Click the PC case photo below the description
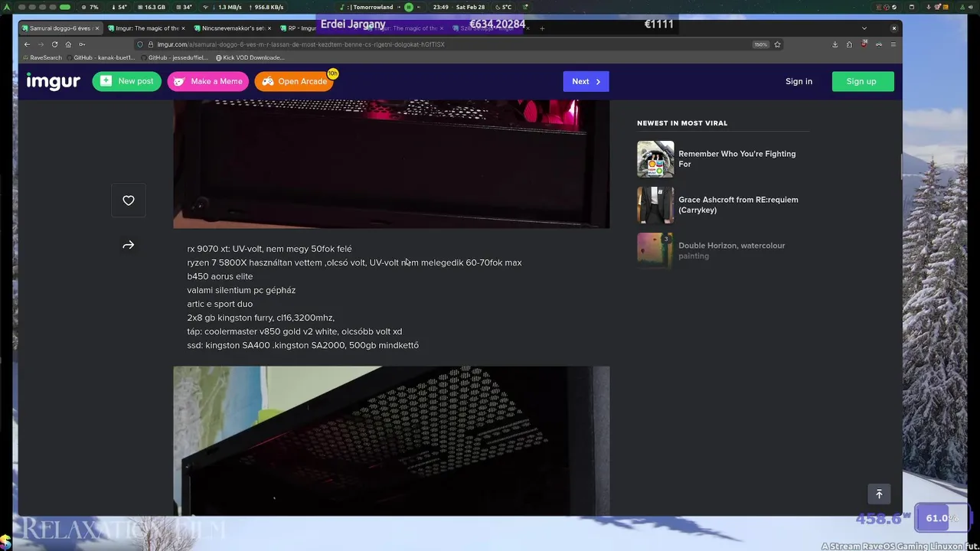This screenshot has height=551, width=980. point(391,441)
